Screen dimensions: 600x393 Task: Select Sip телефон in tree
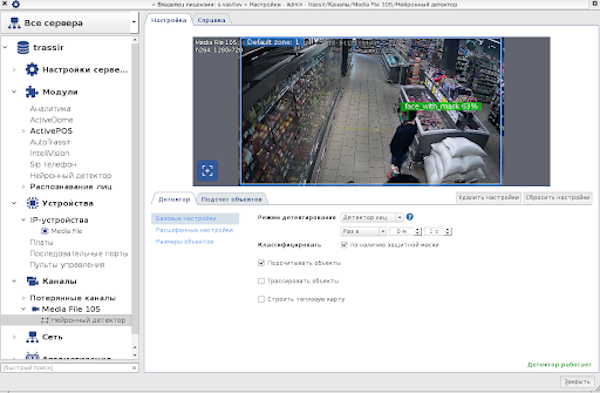pyautogui.click(x=53, y=164)
